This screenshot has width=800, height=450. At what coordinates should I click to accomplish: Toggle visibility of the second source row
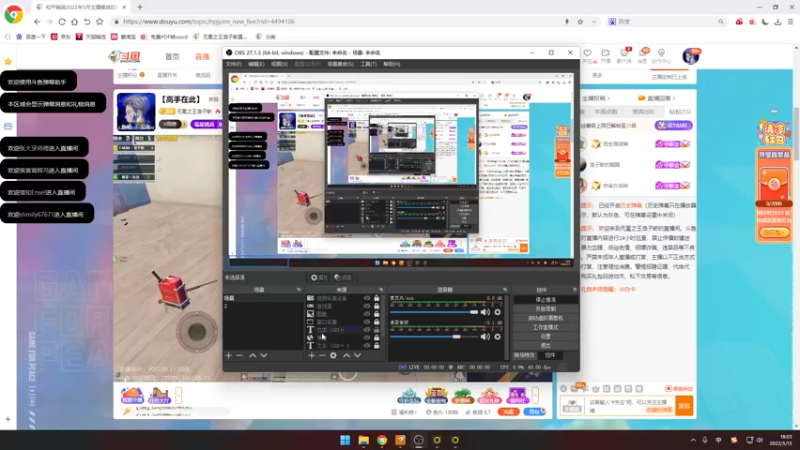367,306
